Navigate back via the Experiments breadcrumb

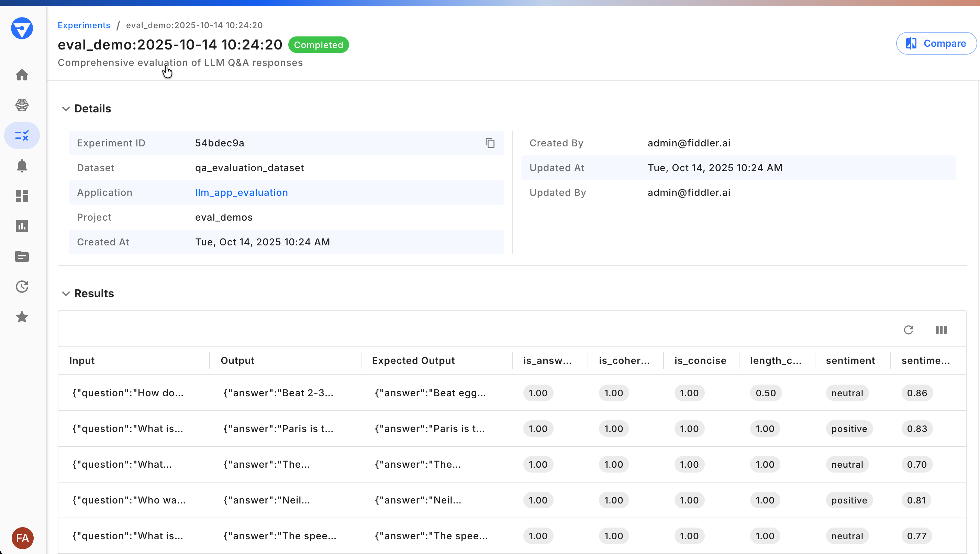point(83,25)
